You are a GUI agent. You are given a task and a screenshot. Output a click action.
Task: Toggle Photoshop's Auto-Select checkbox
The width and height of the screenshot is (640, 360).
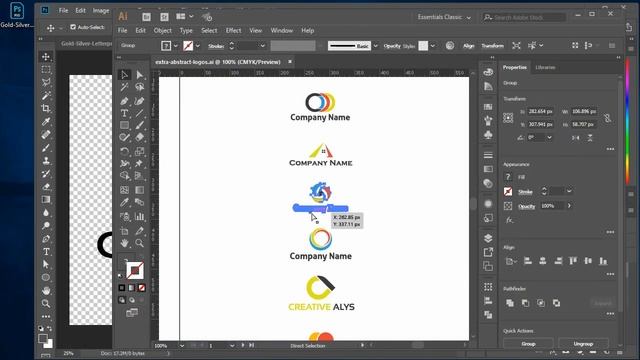(x=73, y=27)
